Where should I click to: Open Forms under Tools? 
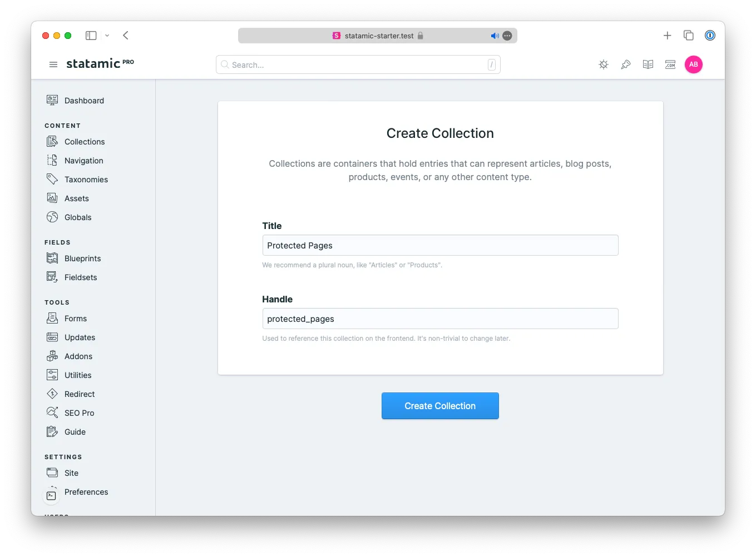point(76,319)
